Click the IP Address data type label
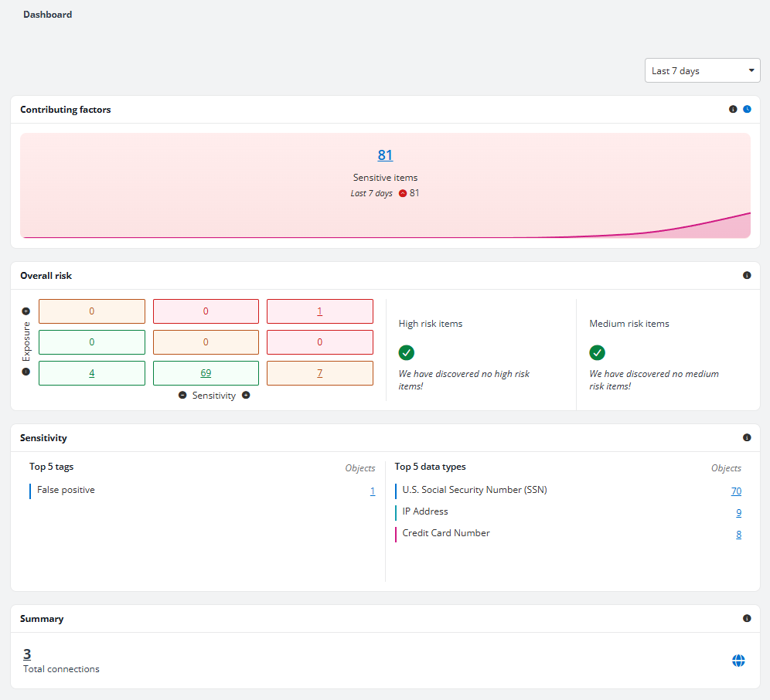This screenshot has width=770, height=700. click(425, 511)
